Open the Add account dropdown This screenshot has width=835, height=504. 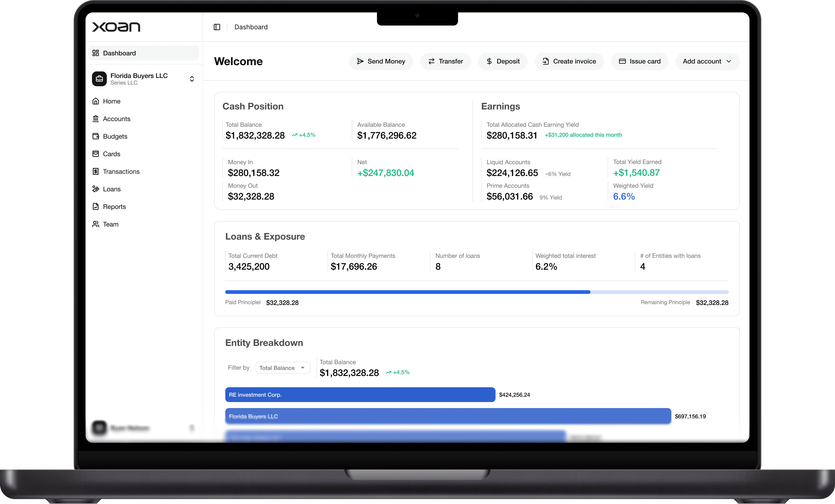click(x=707, y=61)
